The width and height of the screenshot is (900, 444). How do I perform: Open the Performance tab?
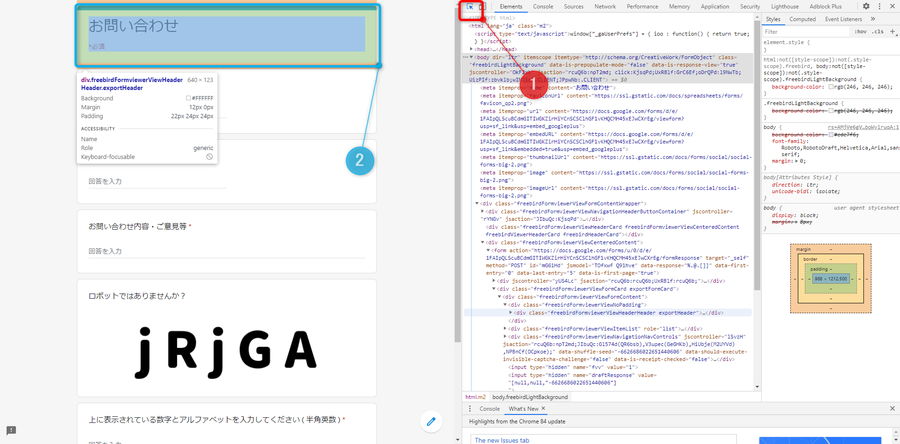642,6
